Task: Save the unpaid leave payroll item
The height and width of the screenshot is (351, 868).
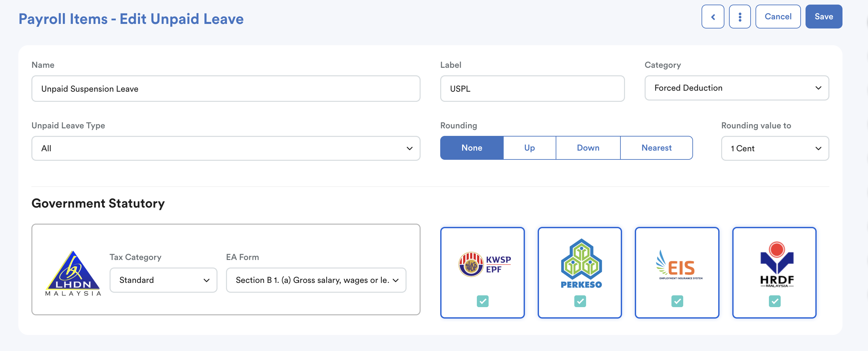Action: tap(824, 17)
